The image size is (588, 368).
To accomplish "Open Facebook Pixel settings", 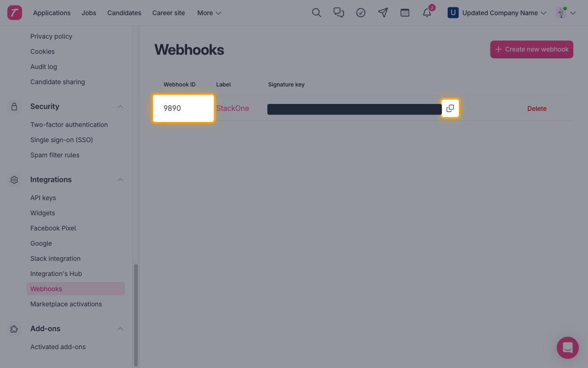I will [53, 228].
